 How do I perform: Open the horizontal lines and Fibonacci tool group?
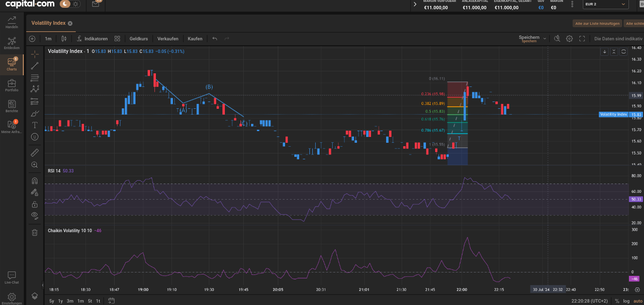tap(34, 78)
